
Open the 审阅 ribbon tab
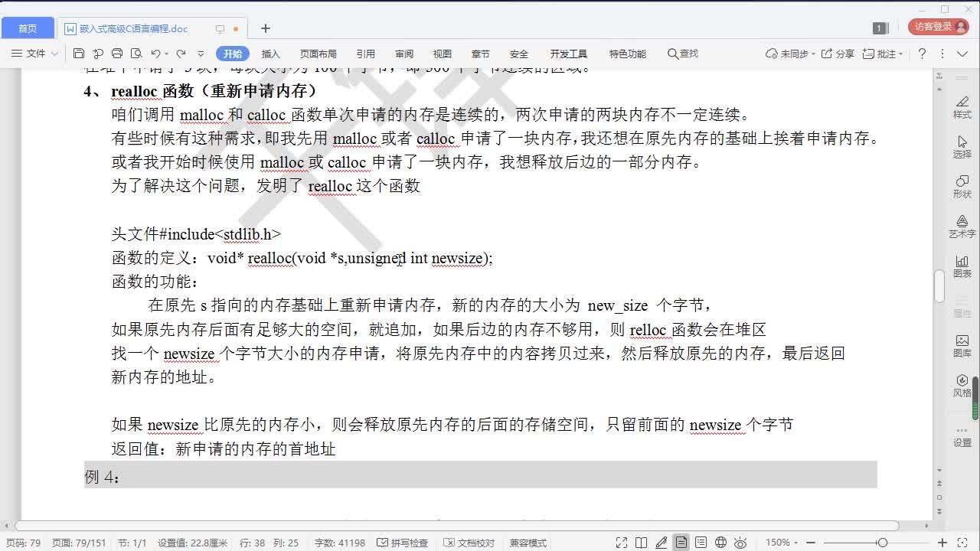pos(404,54)
